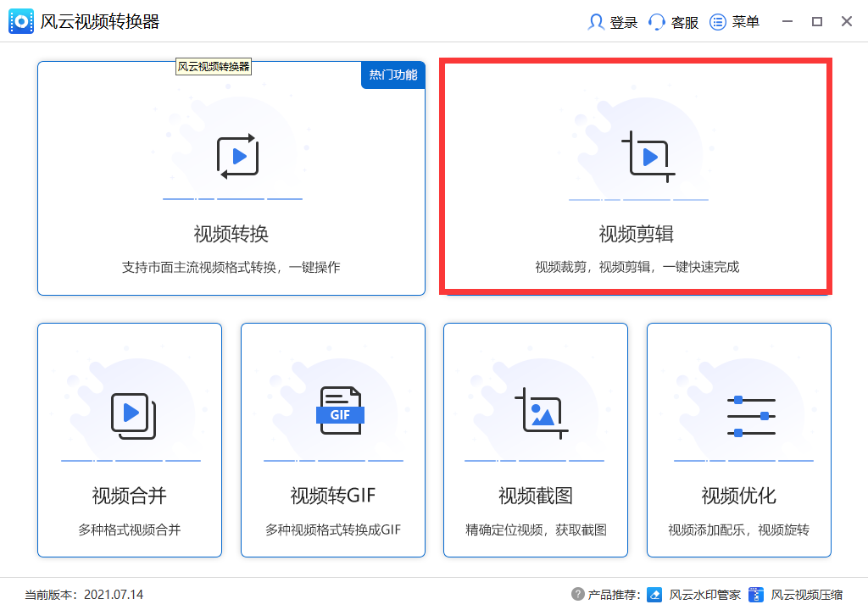Click the 登录 user profile icon
The width and height of the screenshot is (868, 610).
(x=596, y=22)
